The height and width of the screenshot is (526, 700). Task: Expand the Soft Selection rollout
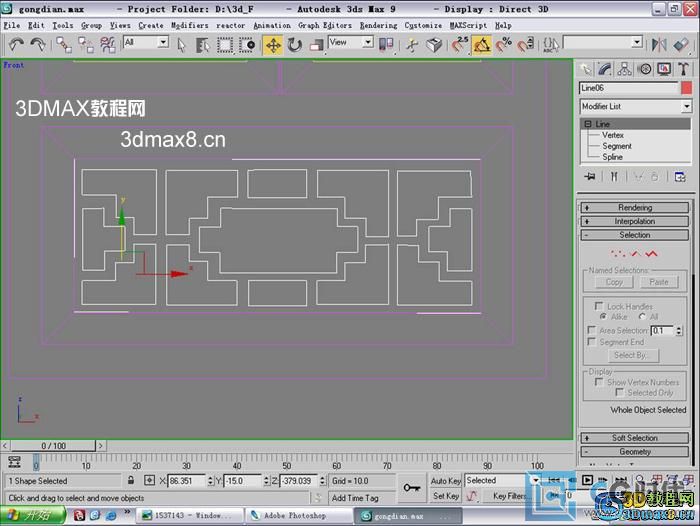click(634, 438)
